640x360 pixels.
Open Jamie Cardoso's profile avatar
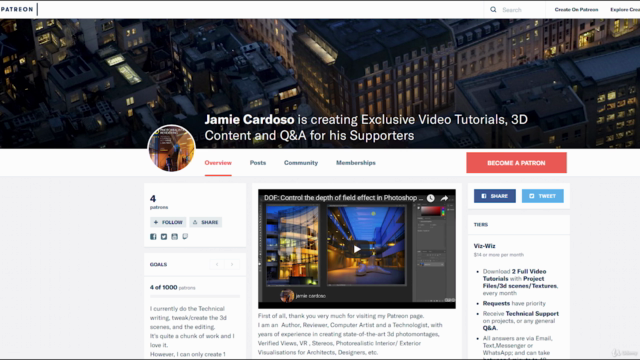(x=171, y=148)
